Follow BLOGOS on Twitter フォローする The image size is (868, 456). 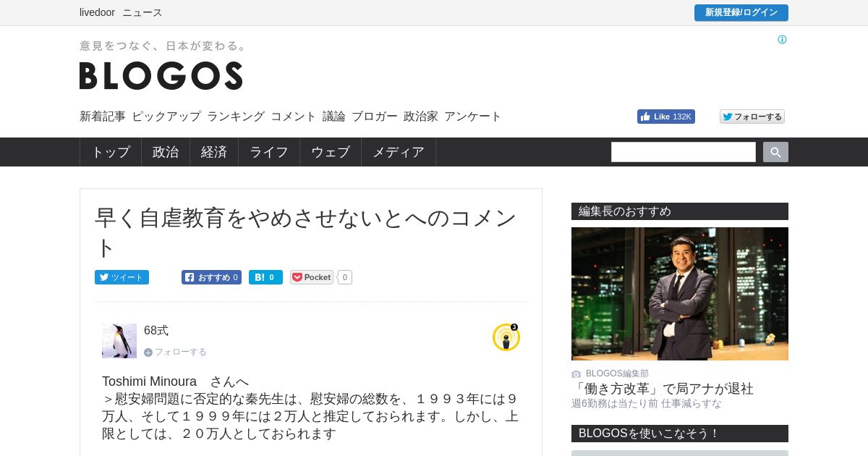click(752, 117)
